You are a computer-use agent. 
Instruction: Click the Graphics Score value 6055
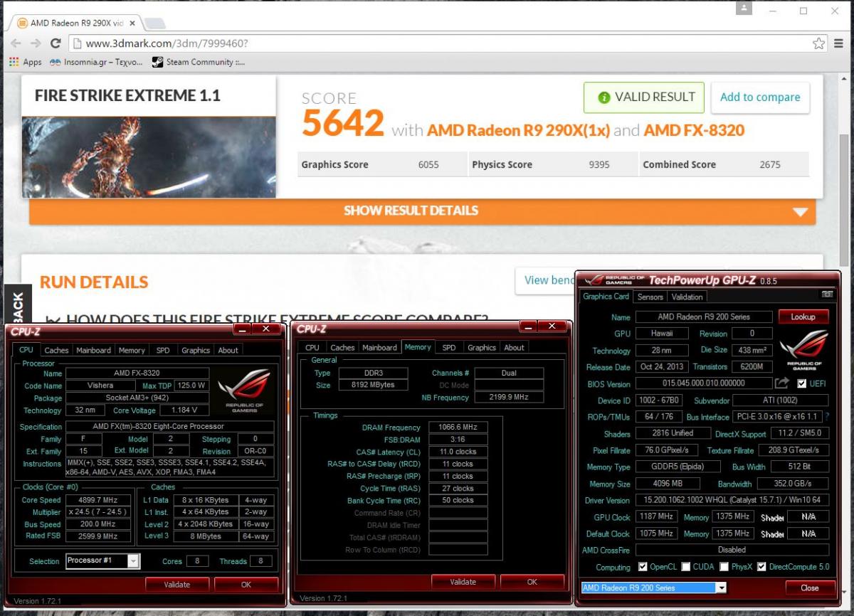tap(428, 164)
